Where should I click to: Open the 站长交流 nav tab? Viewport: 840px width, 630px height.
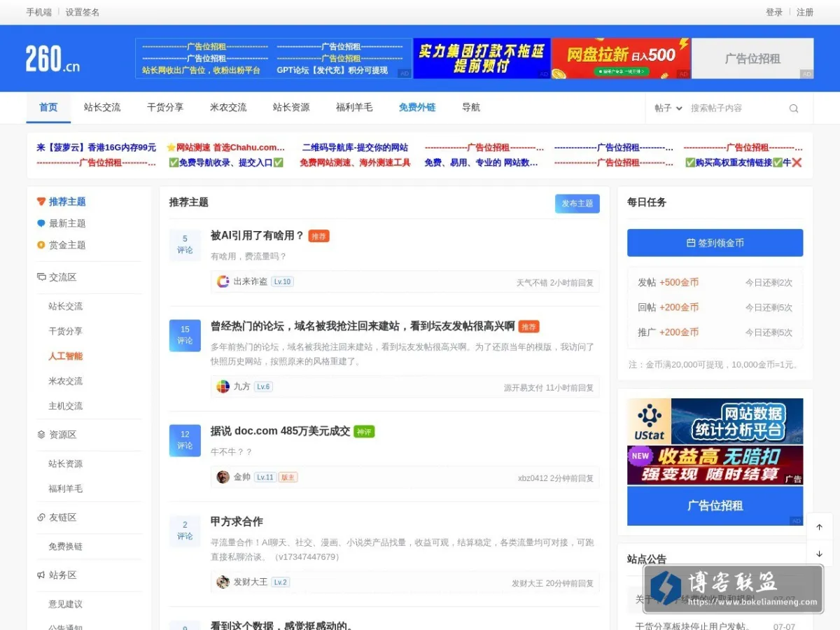[x=102, y=107]
